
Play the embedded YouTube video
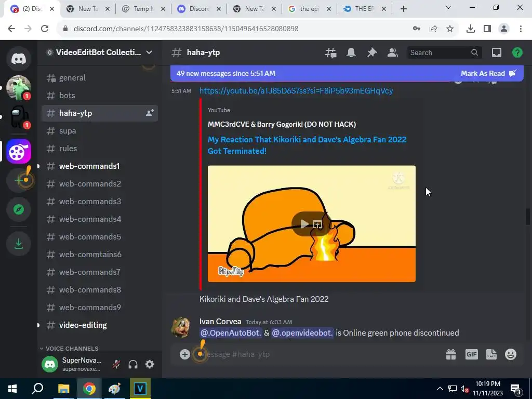pos(304,224)
